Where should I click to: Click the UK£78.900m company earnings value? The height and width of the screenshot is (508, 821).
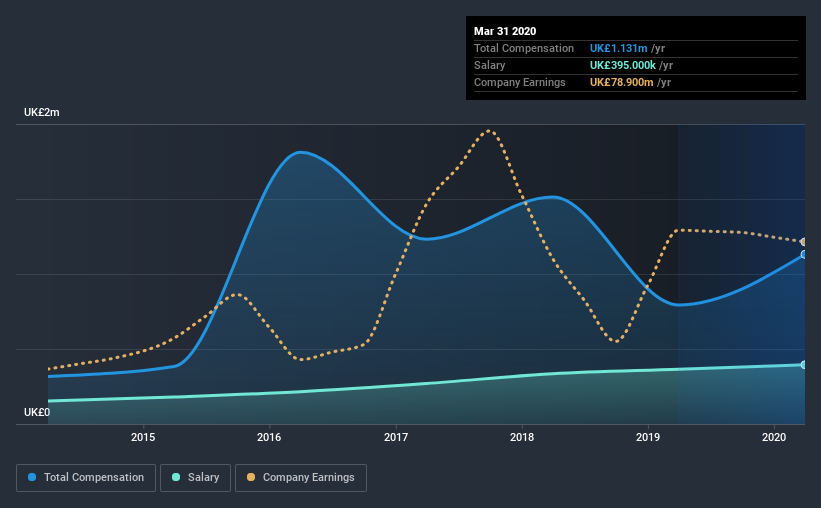622,82
